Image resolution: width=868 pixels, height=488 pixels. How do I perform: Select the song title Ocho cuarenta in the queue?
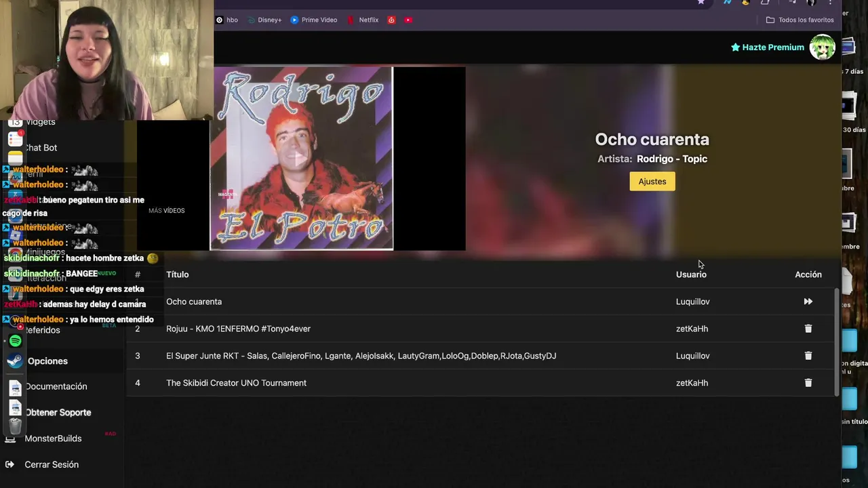tap(194, 302)
